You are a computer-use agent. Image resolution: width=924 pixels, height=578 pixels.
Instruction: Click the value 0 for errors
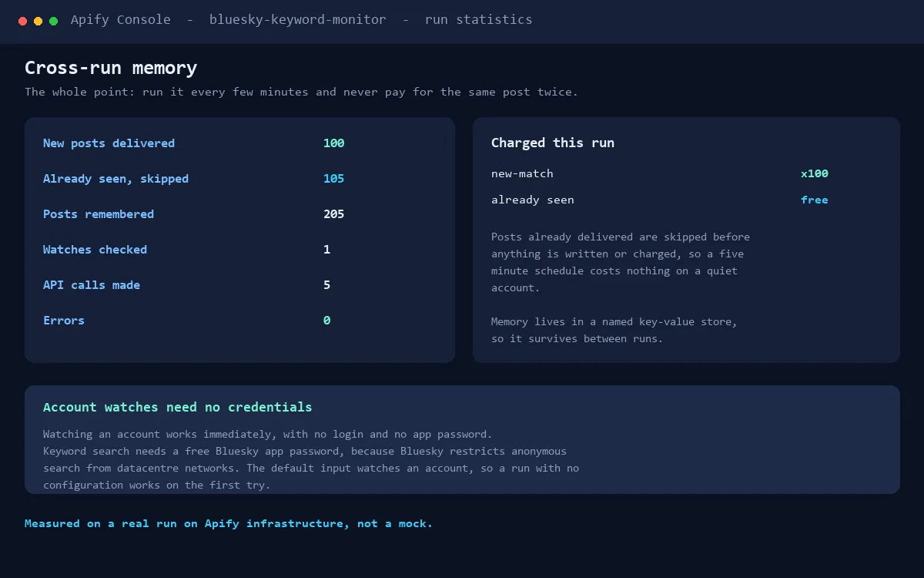coord(327,321)
